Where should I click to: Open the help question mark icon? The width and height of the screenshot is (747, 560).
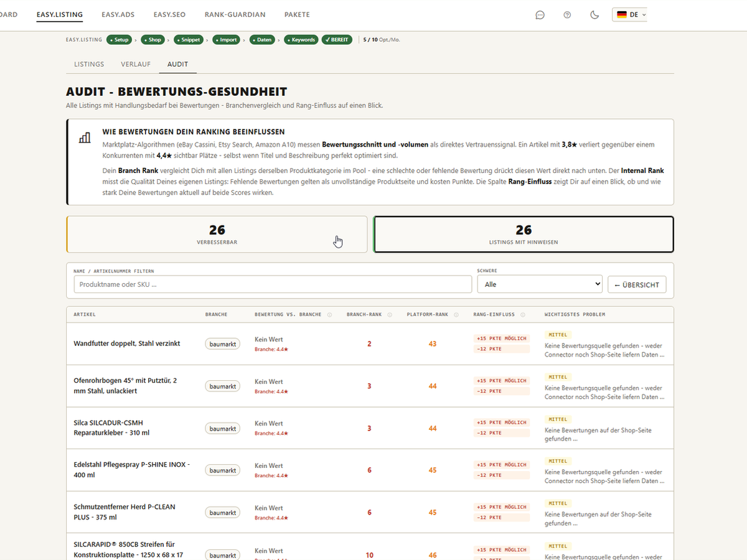(567, 15)
